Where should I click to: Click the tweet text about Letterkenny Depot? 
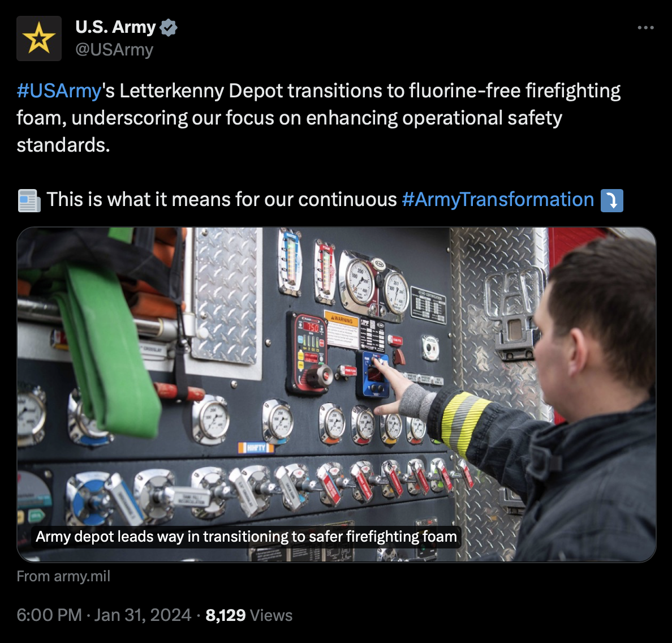click(318, 118)
